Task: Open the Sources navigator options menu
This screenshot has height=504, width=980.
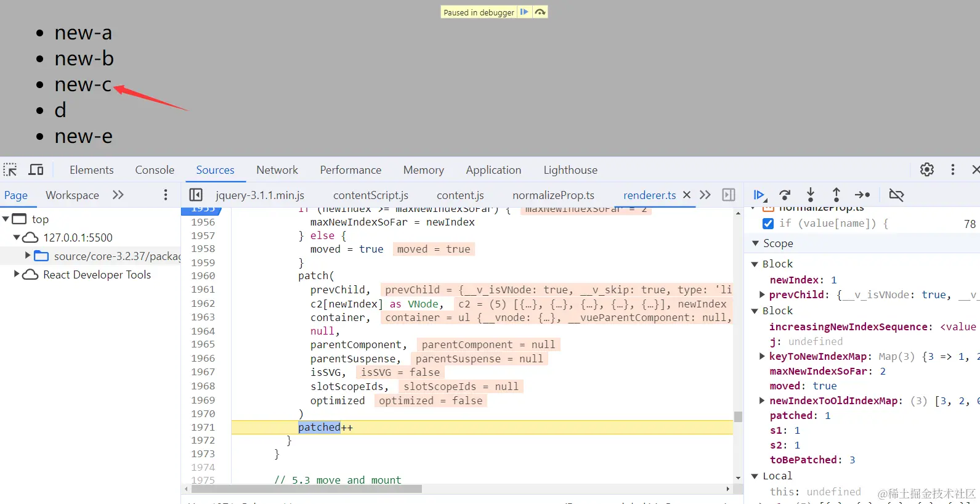Action: 165,195
